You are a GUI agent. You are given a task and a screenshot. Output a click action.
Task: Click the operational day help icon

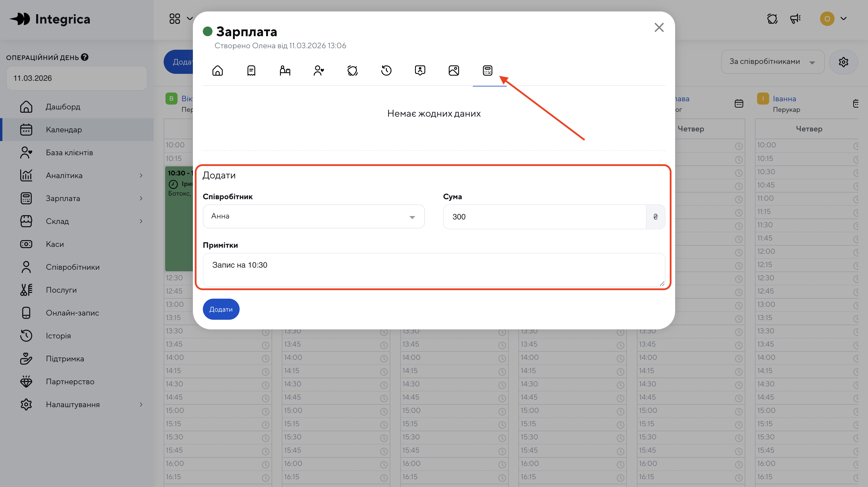pos(85,57)
